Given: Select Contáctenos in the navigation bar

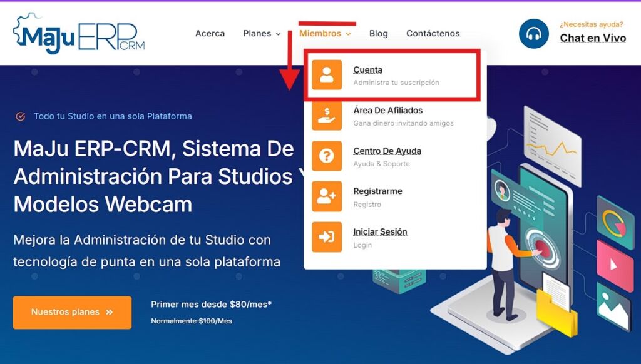Looking at the screenshot, I should pyautogui.click(x=433, y=34).
